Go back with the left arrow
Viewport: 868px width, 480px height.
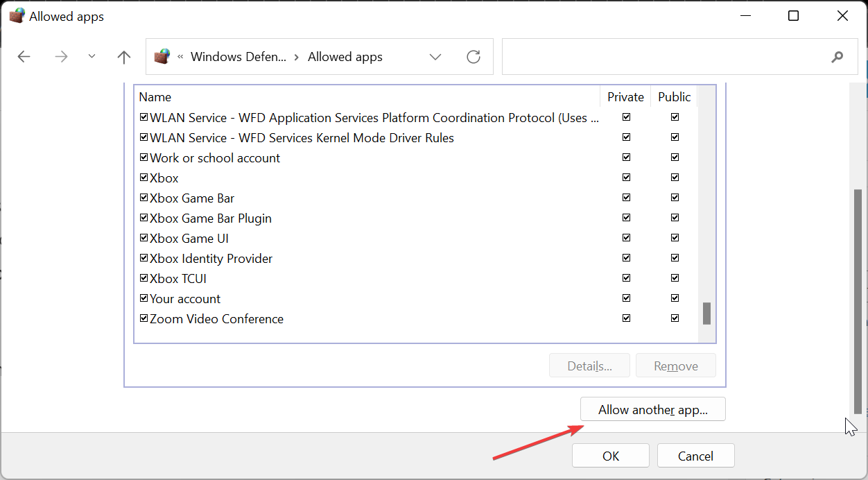(x=24, y=57)
